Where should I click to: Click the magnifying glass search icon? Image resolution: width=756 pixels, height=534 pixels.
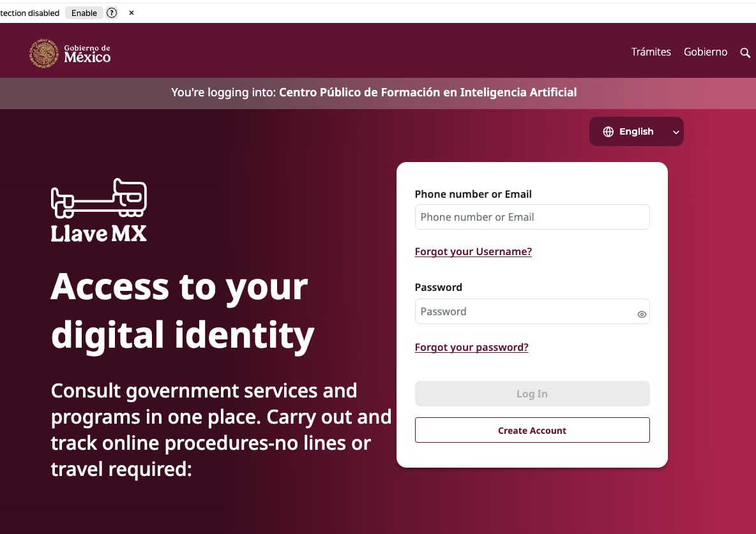[745, 53]
